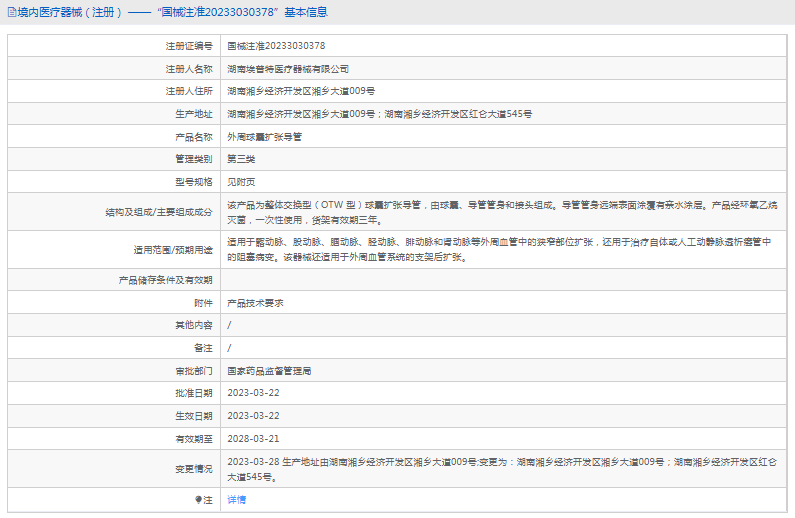Viewport: 795px width, 518px height.
Task: Click the 产品储存条件及有效期 label
Action: pyautogui.click(x=165, y=280)
